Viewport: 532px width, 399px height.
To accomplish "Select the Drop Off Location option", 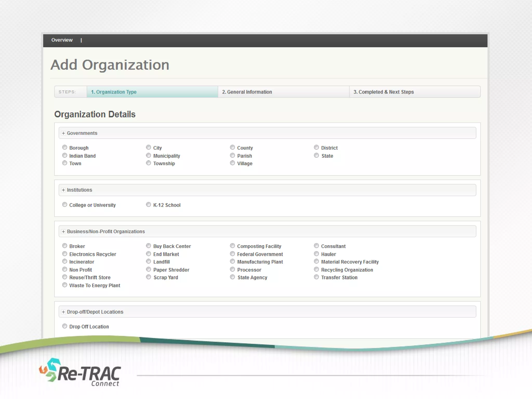I will click(x=65, y=326).
